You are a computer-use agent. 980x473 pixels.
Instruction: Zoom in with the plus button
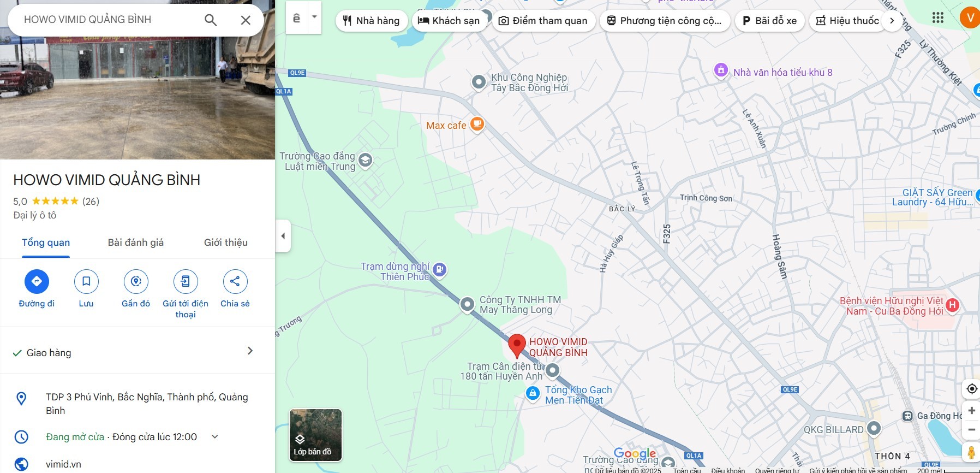click(971, 411)
